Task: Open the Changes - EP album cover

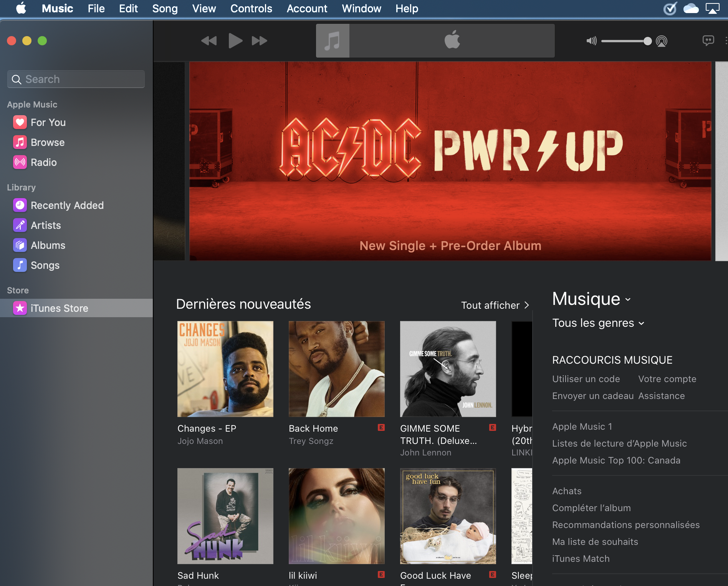Action: point(225,369)
